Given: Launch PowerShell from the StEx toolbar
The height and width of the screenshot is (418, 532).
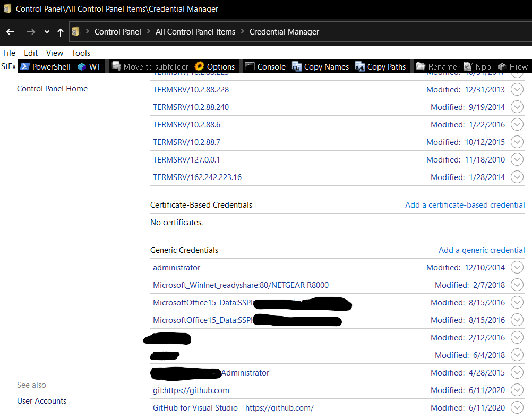Looking at the screenshot, I should (x=46, y=66).
